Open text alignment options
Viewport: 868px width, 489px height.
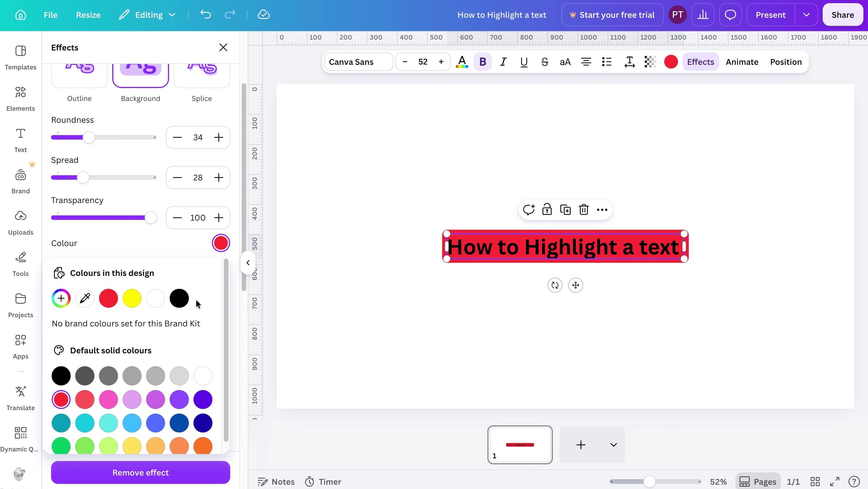(x=586, y=62)
